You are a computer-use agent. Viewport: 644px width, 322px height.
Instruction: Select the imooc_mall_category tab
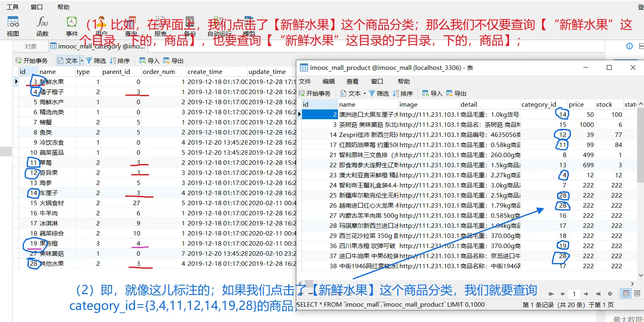97,46
